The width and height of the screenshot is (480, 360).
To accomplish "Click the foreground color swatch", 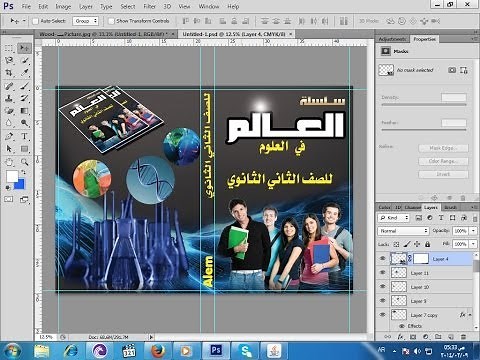I will pyautogui.click(x=12, y=176).
